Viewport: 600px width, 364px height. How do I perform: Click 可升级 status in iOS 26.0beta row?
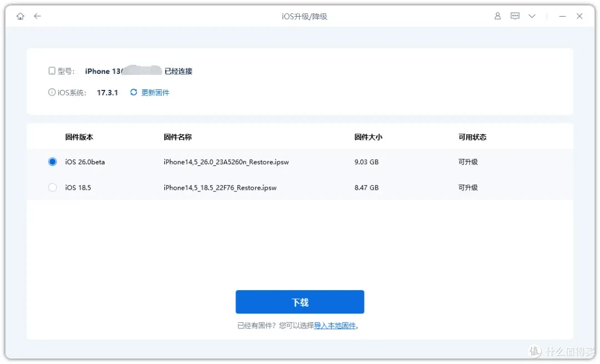click(468, 161)
